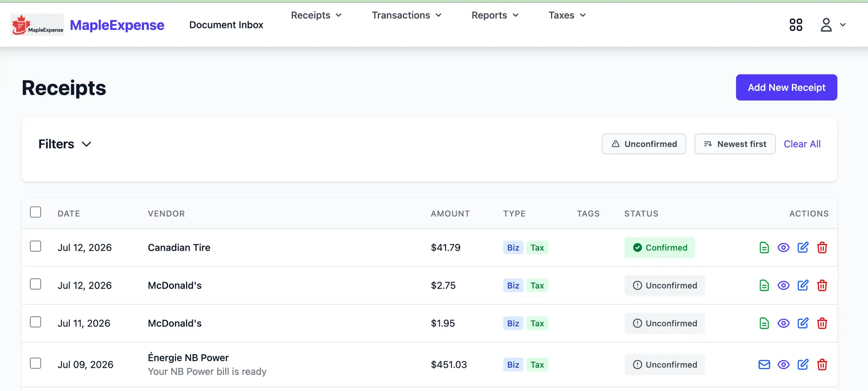Screen dimensions: 868x391
Task: Click the $451.03 amount
Action: [449, 364]
